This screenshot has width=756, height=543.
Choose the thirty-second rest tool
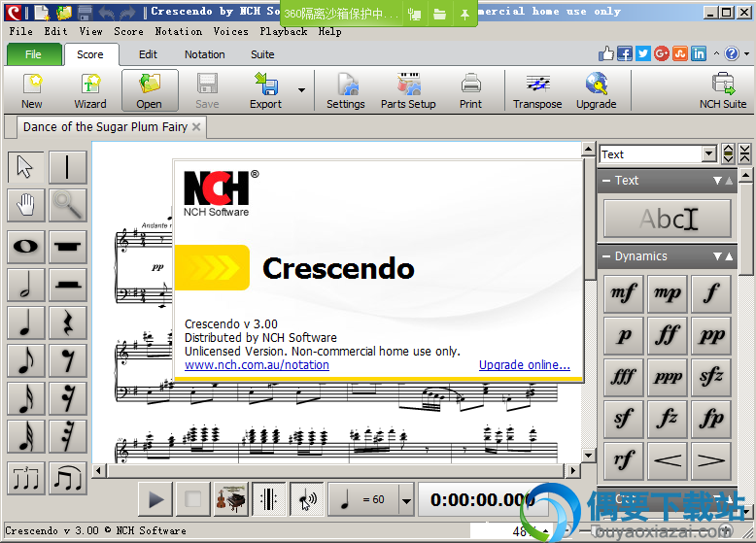tap(67, 436)
